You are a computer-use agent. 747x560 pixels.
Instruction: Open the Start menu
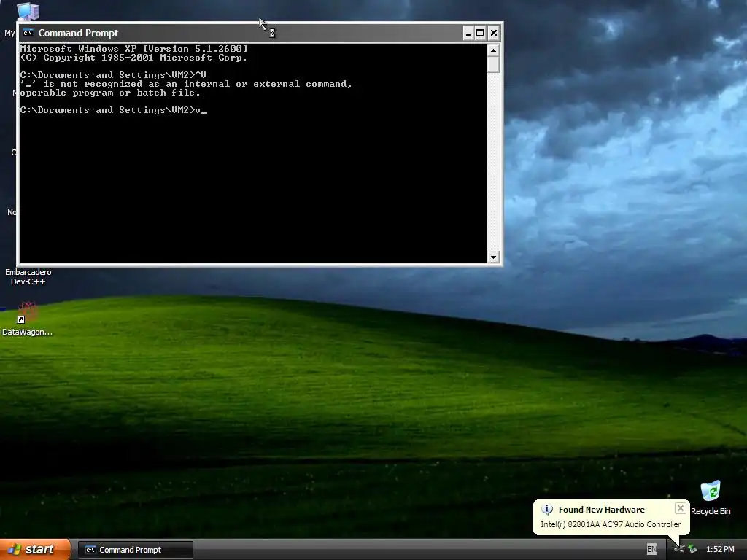(x=35, y=550)
